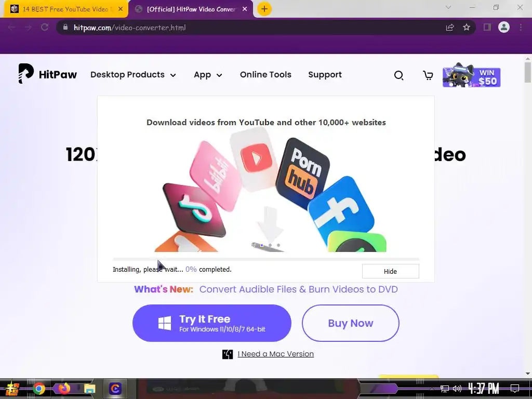Viewport: 532px width, 399px height.
Task: Open a new browser tab
Action: pos(264,9)
